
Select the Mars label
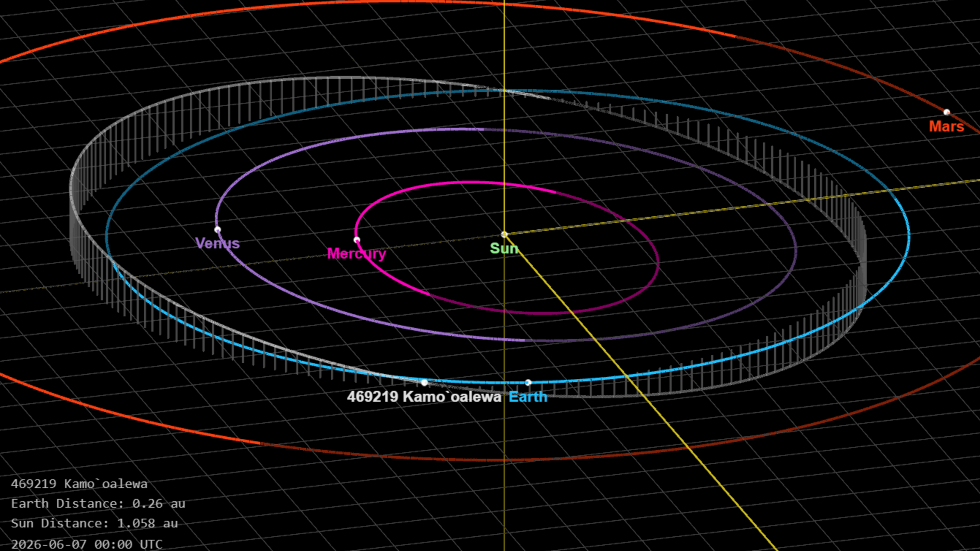coord(947,127)
